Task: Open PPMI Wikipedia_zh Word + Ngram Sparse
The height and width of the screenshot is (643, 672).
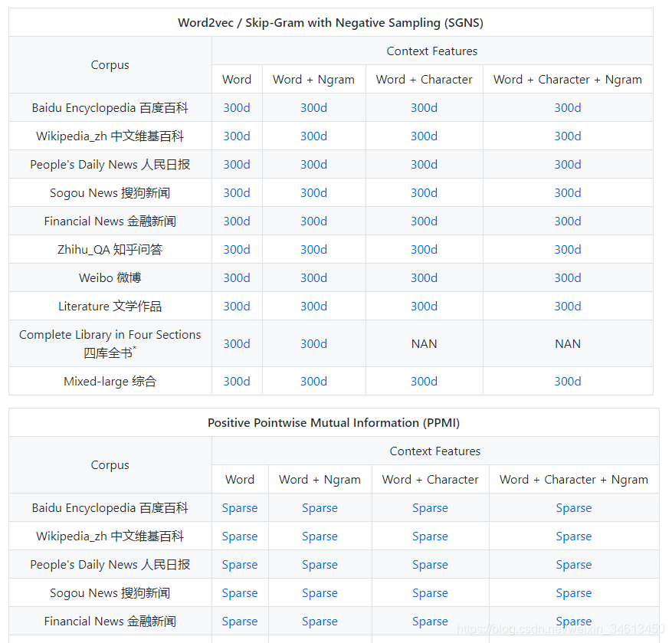Action: [320, 536]
